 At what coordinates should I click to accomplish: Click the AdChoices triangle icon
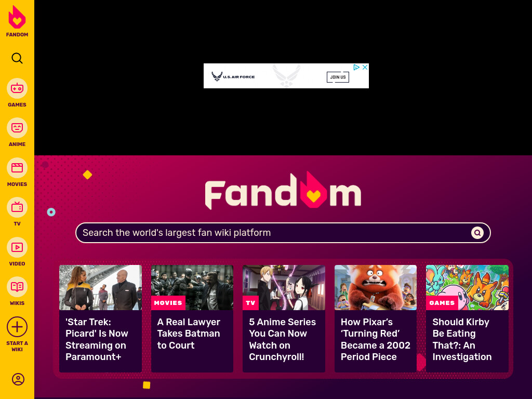coord(356,67)
